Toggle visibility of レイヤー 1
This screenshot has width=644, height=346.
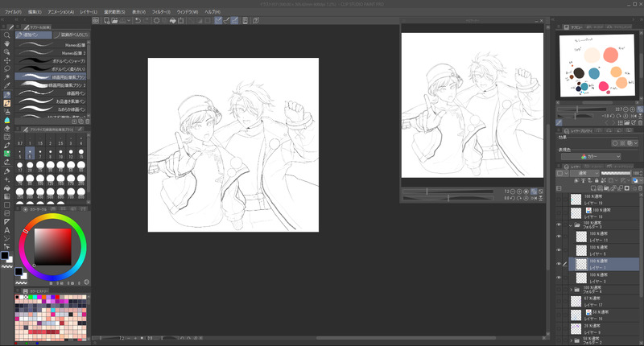click(559, 263)
